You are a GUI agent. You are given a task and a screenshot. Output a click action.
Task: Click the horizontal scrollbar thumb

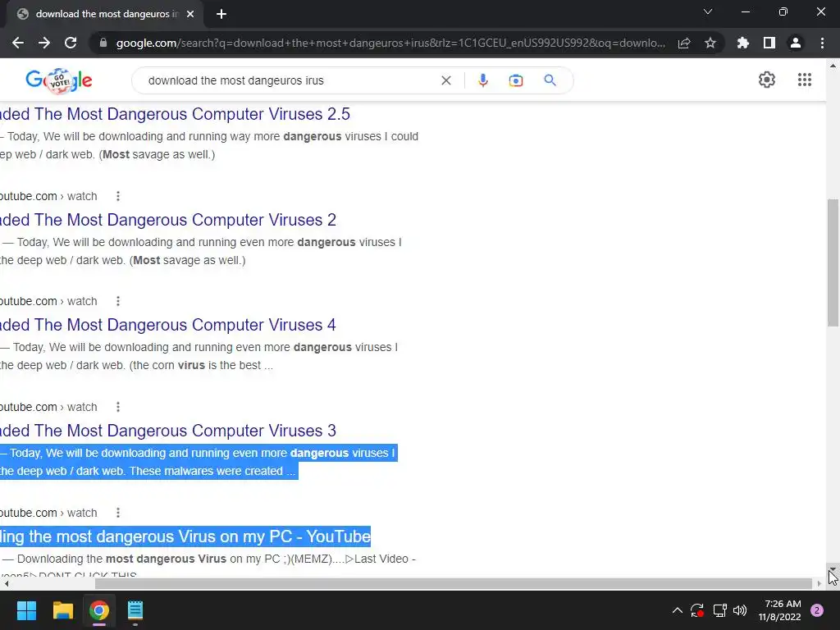(453, 583)
